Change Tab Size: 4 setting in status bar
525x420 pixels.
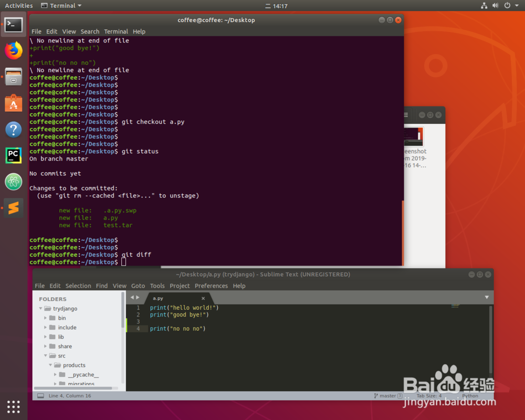pos(429,395)
